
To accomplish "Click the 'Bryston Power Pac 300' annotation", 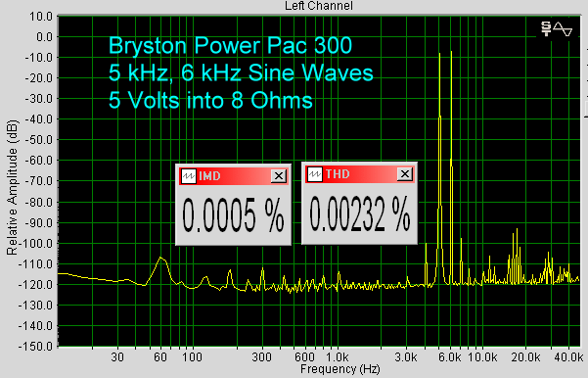I will [x=230, y=45].
